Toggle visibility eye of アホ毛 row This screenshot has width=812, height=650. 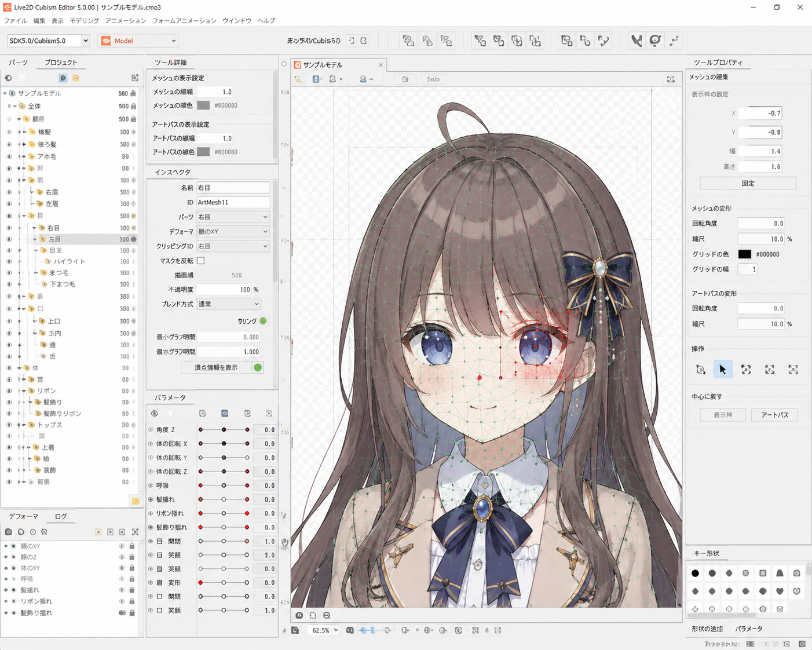pyautogui.click(x=9, y=156)
